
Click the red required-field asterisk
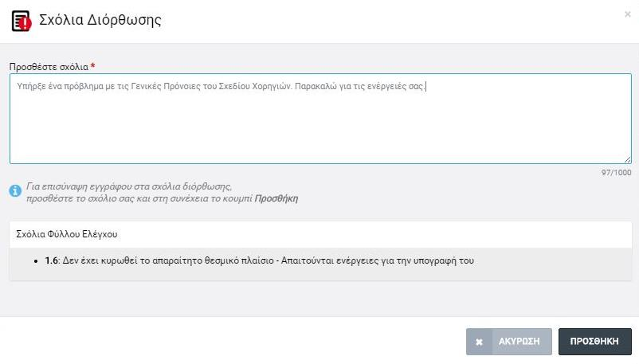pos(93,66)
